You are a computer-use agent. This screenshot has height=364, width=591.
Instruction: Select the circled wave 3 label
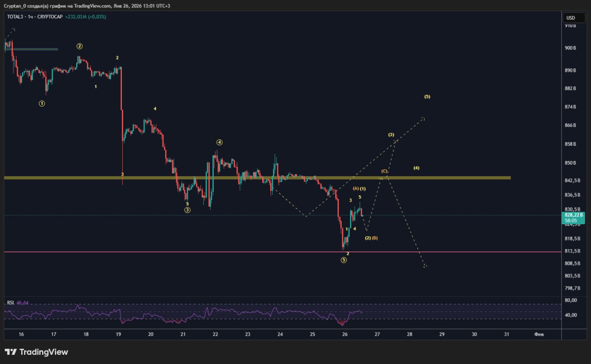click(187, 210)
